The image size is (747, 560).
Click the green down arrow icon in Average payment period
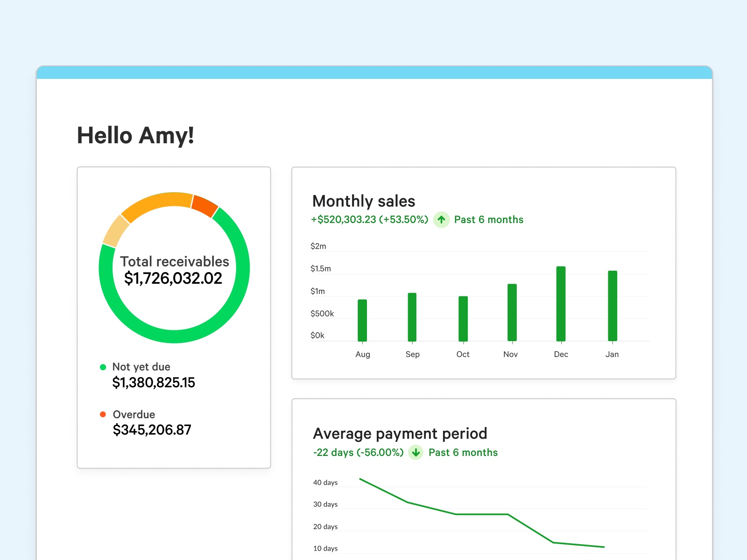pyautogui.click(x=416, y=452)
